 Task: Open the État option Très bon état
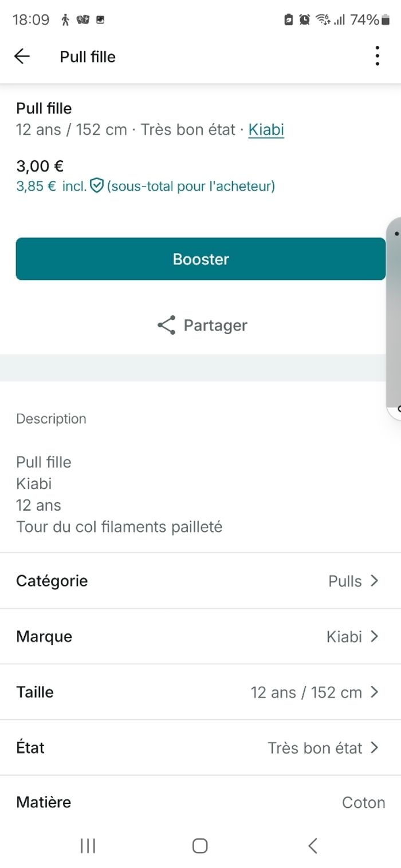coord(200,747)
